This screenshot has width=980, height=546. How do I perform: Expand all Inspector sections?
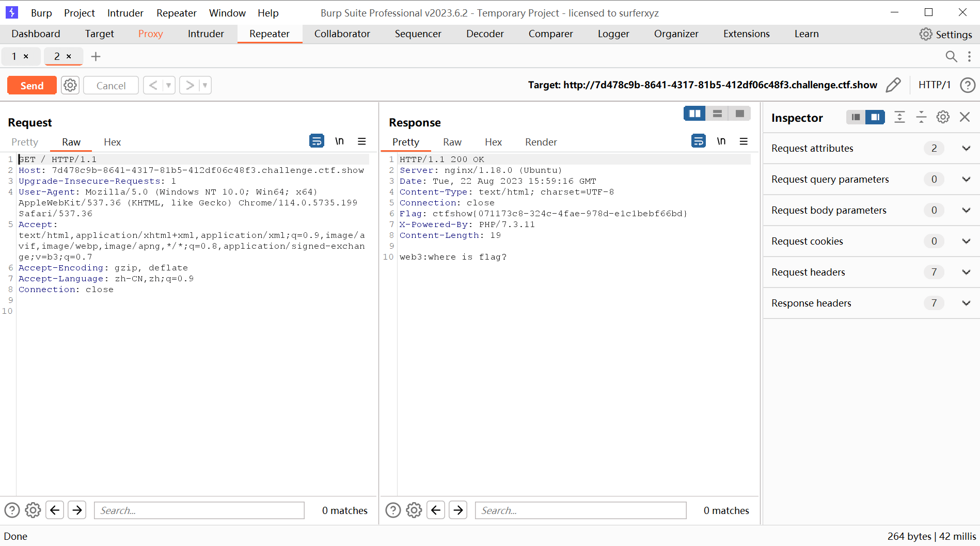pyautogui.click(x=899, y=117)
